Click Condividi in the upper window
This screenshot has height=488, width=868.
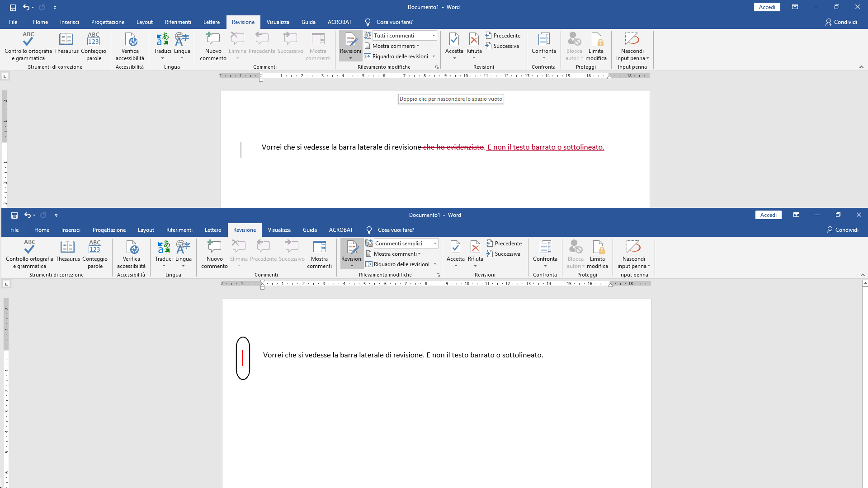[x=841, y=22]
